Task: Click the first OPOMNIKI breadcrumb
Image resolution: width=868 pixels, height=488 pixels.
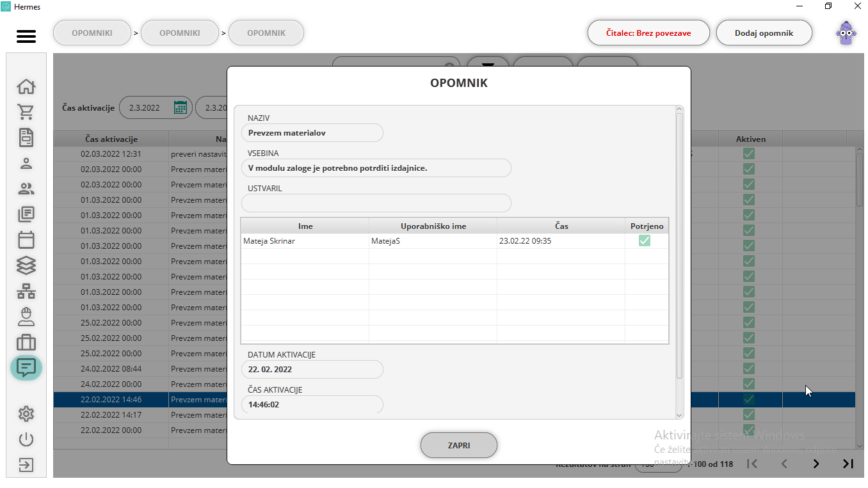Action: pos(92,33)
